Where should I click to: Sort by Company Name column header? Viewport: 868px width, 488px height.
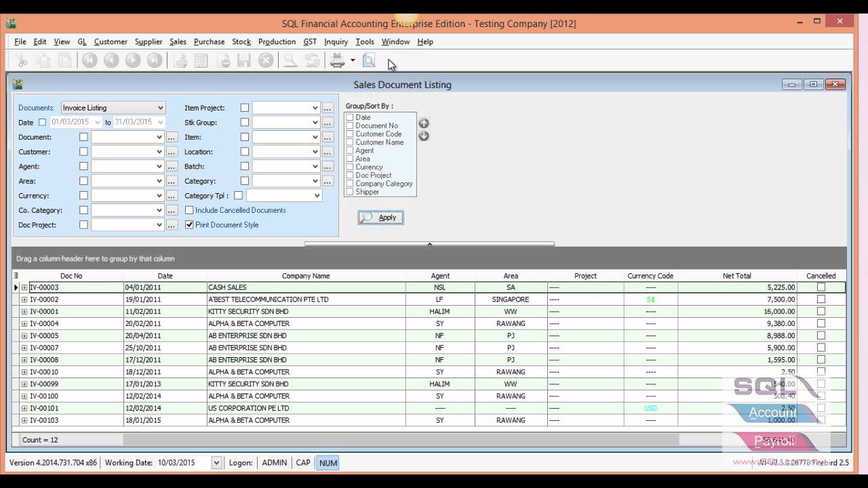(306, 276)
